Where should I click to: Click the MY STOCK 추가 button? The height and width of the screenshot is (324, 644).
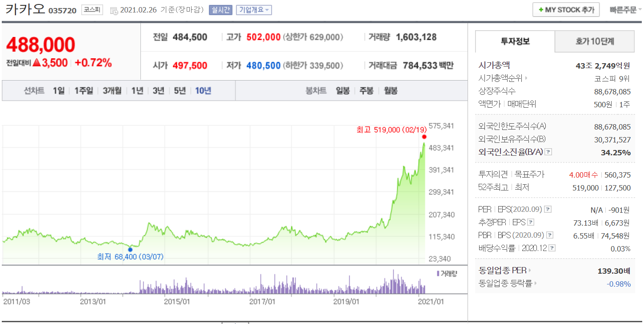tap(566, 10)
